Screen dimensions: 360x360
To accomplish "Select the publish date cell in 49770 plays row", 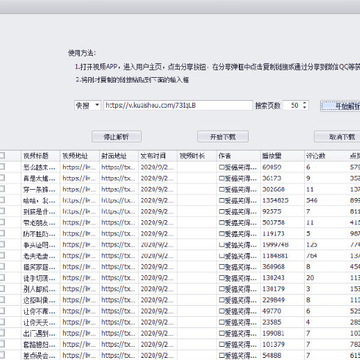I will pos(158,311).
